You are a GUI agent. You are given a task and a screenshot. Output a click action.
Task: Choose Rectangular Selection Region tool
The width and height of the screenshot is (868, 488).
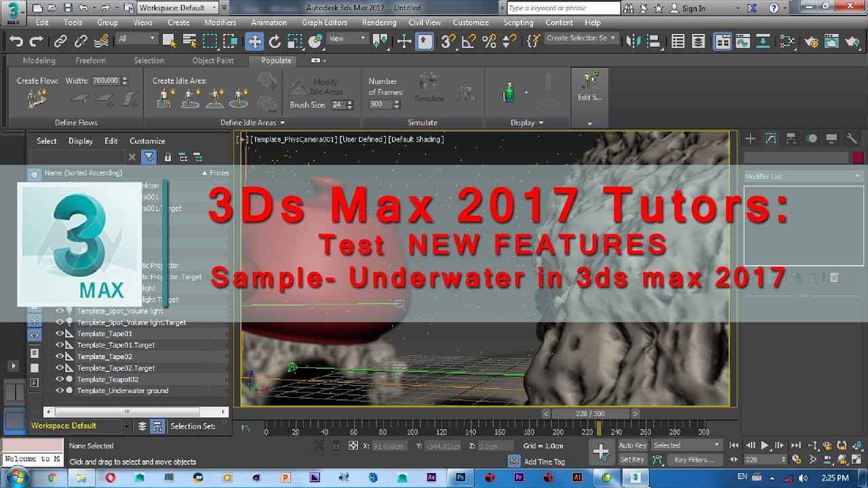pyautogui.click(x=210, y=41)
